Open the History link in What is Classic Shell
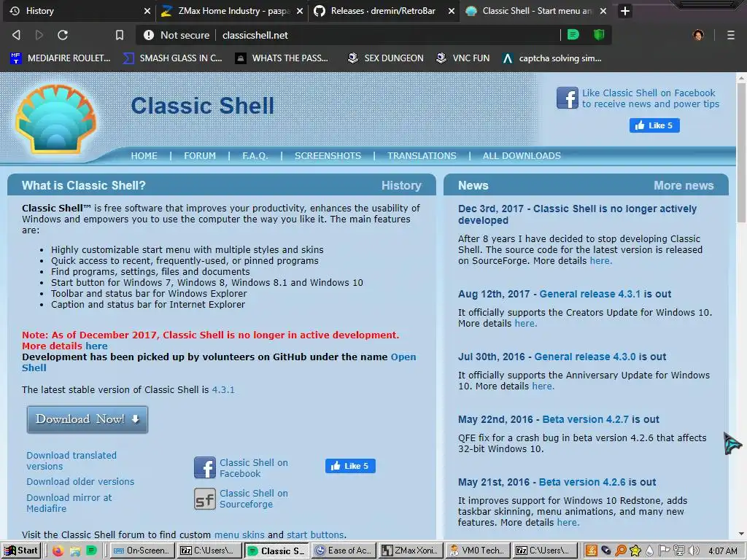 [401, 185]
